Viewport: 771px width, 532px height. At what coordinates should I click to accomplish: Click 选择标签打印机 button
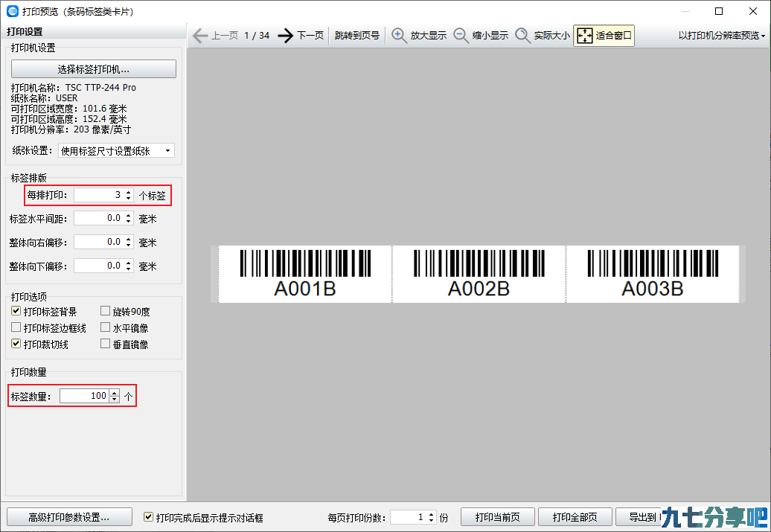click(94, 69)
